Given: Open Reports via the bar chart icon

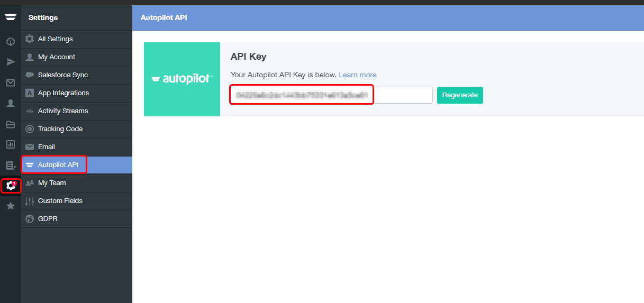Looking at the screenshot, I should click(x=10, y=144).
